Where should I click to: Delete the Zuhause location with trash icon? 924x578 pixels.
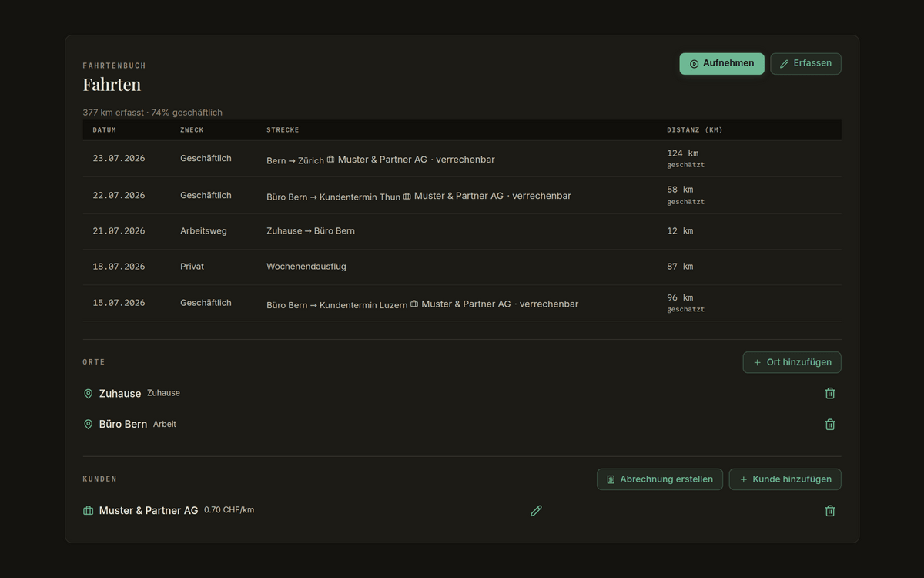[830, 393]
